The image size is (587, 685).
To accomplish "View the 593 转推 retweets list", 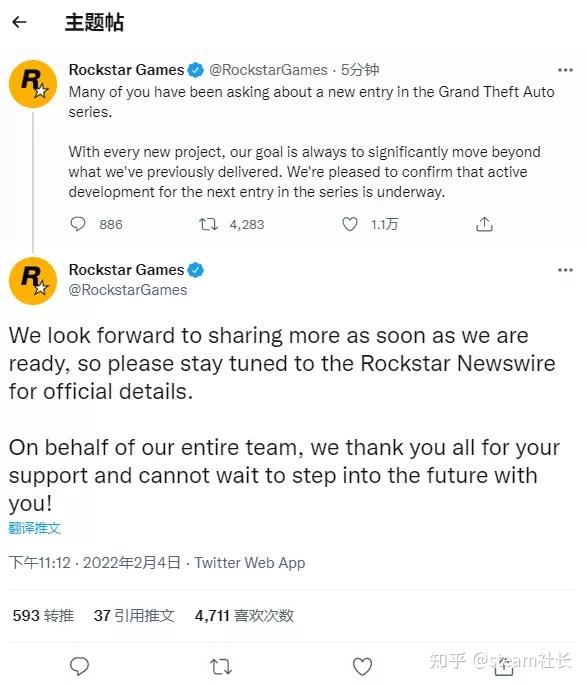I will coord(43,616).
